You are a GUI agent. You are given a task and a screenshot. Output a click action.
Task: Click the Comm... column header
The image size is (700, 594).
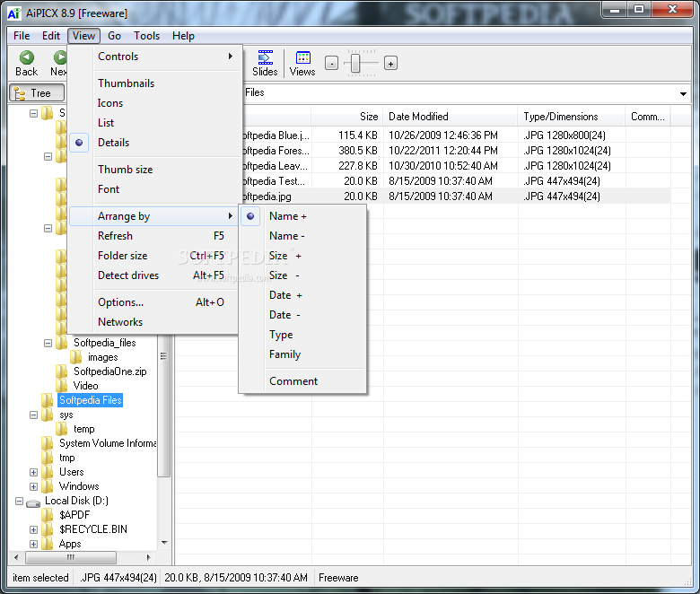point(648,117)
